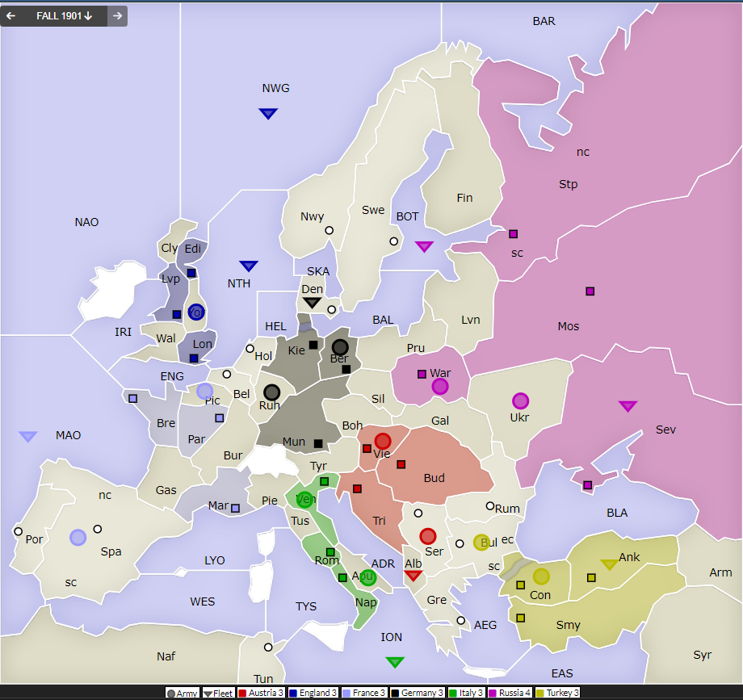Click the Fleet legend key
The width and height of the screenshot is (743, 700).
pos(218,693)
